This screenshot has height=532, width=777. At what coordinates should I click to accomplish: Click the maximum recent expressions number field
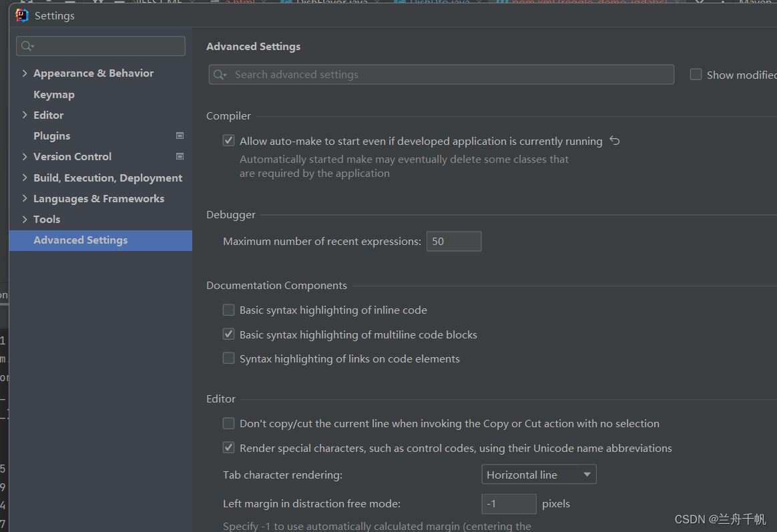453,241
